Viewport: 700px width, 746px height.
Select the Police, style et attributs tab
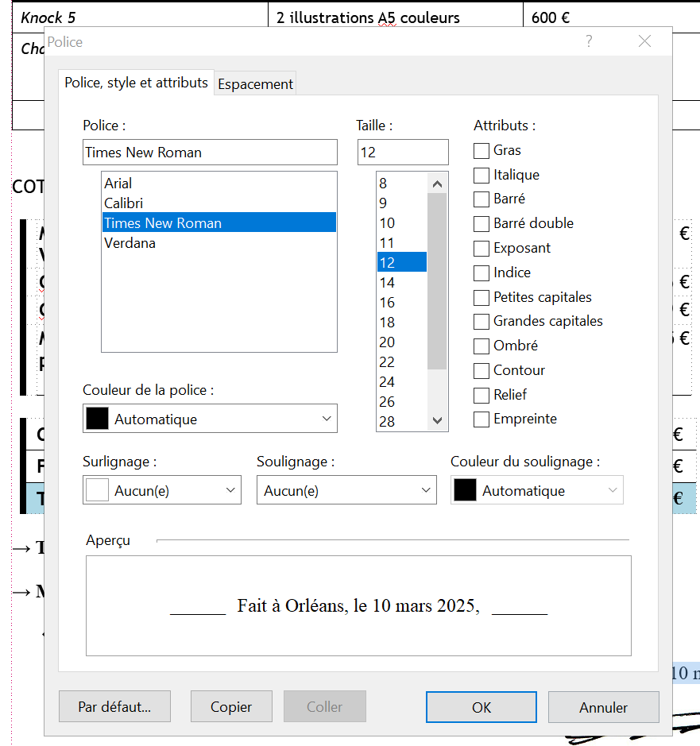[x=136, y=83]
